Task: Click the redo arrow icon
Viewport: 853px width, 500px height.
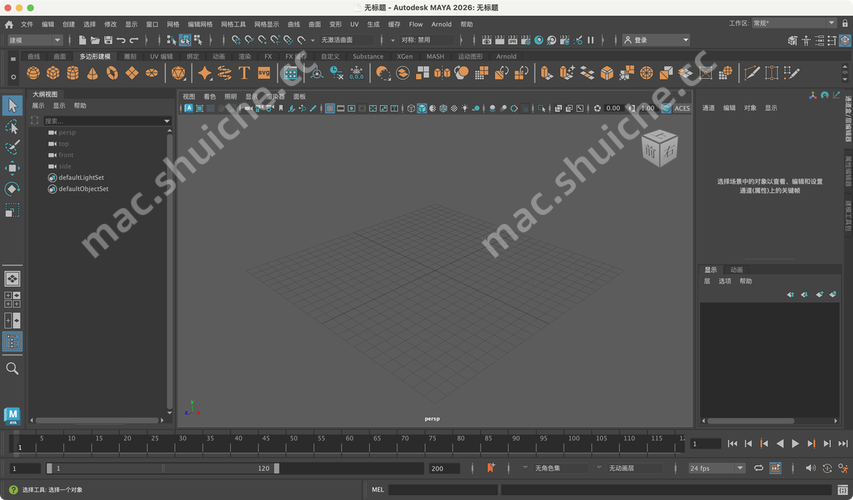Action: tap(134, 40)
